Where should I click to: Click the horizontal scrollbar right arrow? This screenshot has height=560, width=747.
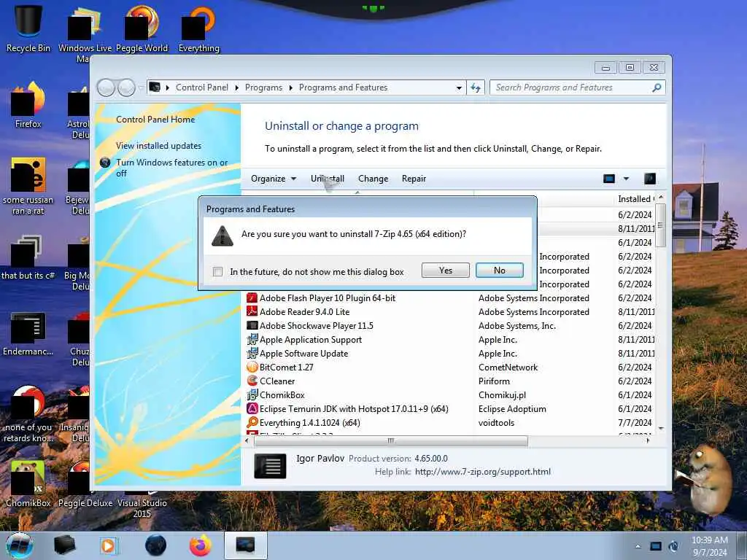648,441
